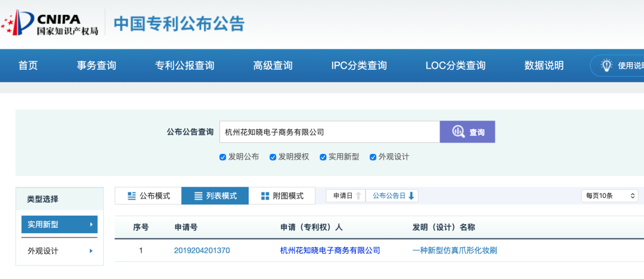Toggle the 实用新型 checkbox

pos(323,157)
